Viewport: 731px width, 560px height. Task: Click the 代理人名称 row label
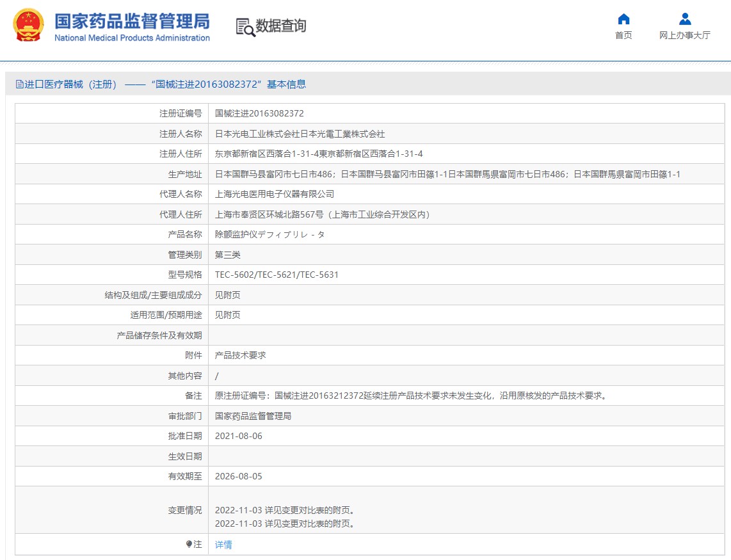pos(181,194)
